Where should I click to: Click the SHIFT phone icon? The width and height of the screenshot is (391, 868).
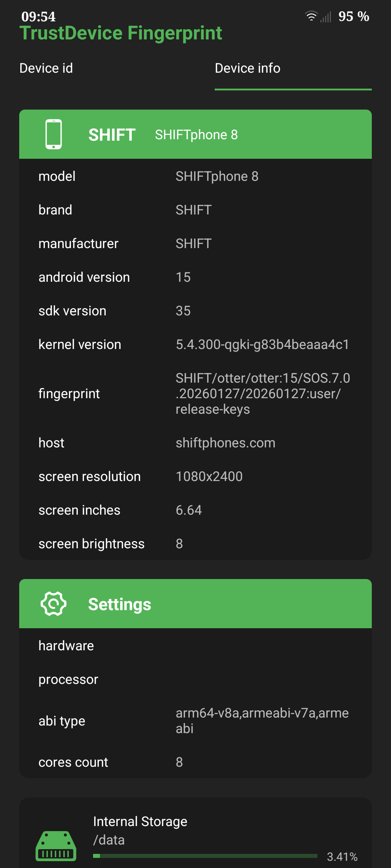tap(54, 134)
